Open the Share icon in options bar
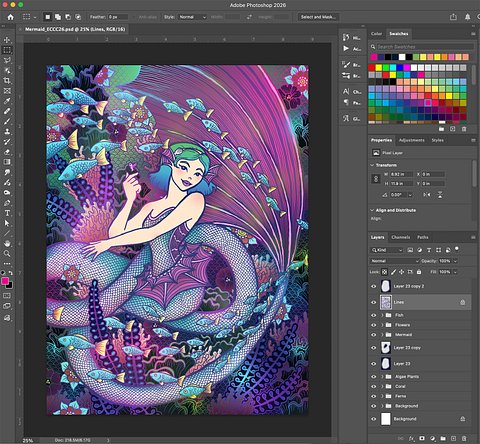The image size is (480, 444). click(453, 17)
